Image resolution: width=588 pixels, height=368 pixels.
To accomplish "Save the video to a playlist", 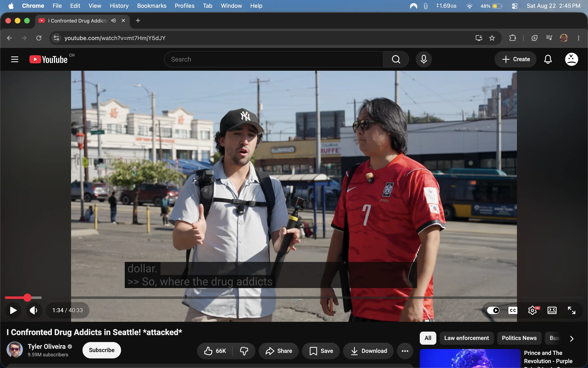I will point(321,351).
